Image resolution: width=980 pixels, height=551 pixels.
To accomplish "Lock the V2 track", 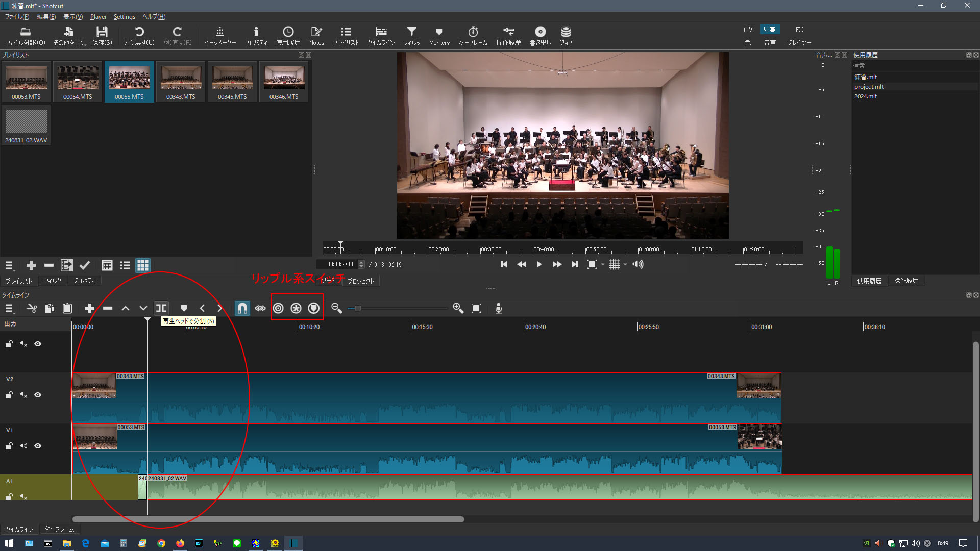I will coord(9,395).
